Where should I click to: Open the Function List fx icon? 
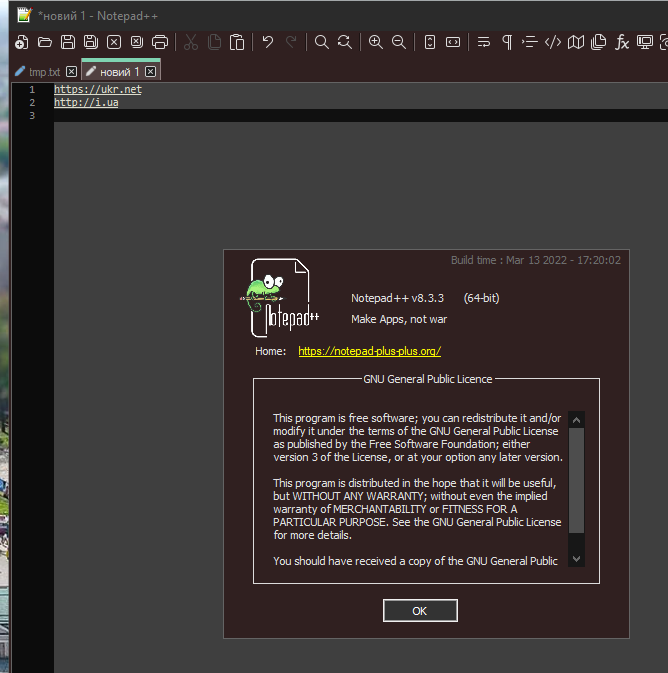click(x=622, y=42)
